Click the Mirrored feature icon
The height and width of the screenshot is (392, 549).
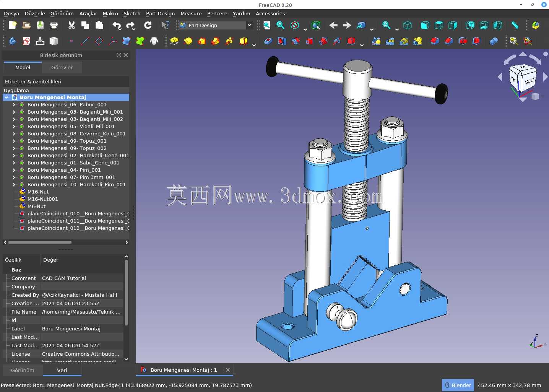point(376,41)
